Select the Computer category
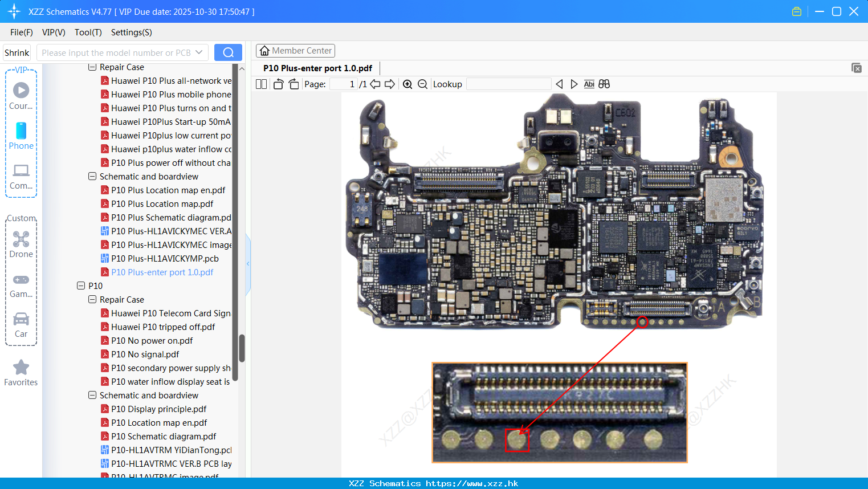The width and height of the screenshot is (868, 489). (21, 176)
